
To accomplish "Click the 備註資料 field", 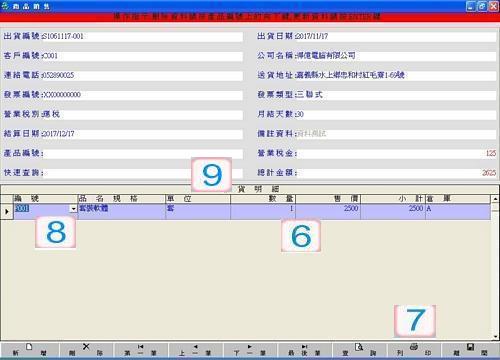I will coord(396,134).
